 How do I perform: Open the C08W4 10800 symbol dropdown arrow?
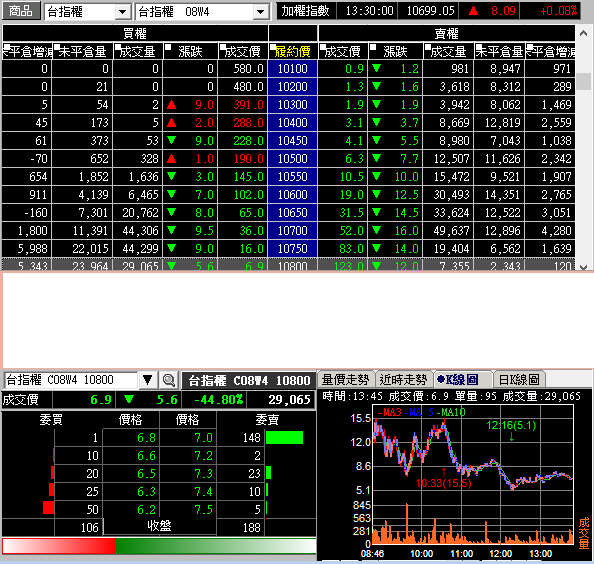[147, 380]
